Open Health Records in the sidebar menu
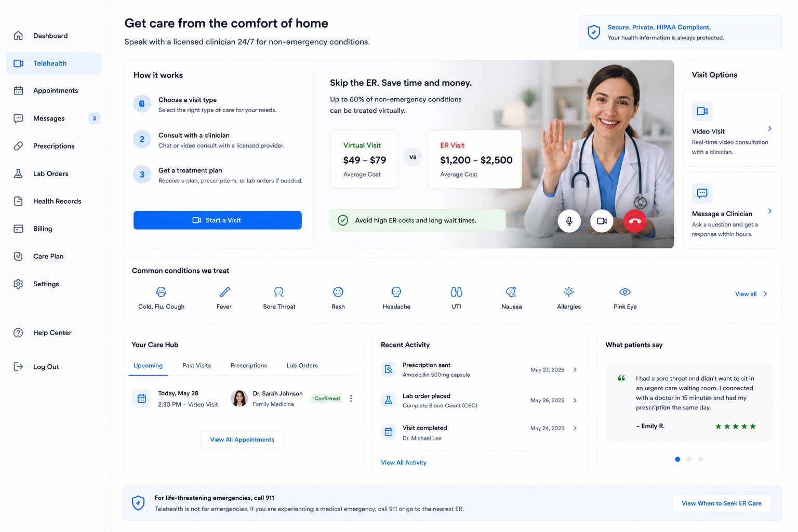This screenshot has height=532, width=798. pyautogui.click(x=55, y=201)
